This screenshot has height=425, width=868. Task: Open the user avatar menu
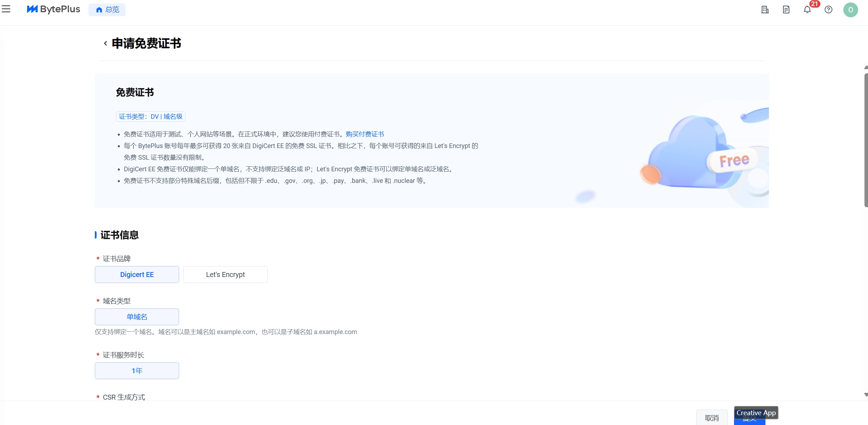(850, 10)
